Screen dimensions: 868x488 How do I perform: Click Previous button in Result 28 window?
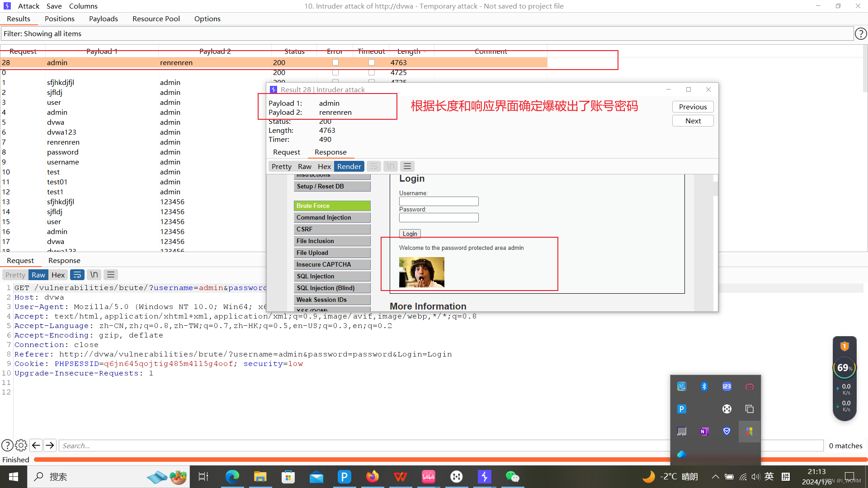(693, 107)
